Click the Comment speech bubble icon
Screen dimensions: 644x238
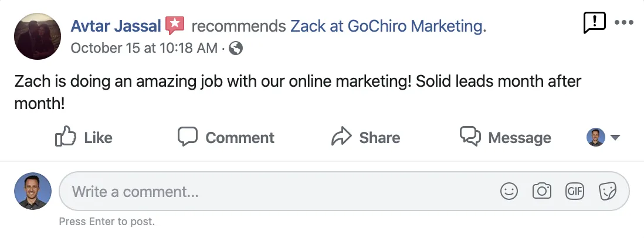187,137
